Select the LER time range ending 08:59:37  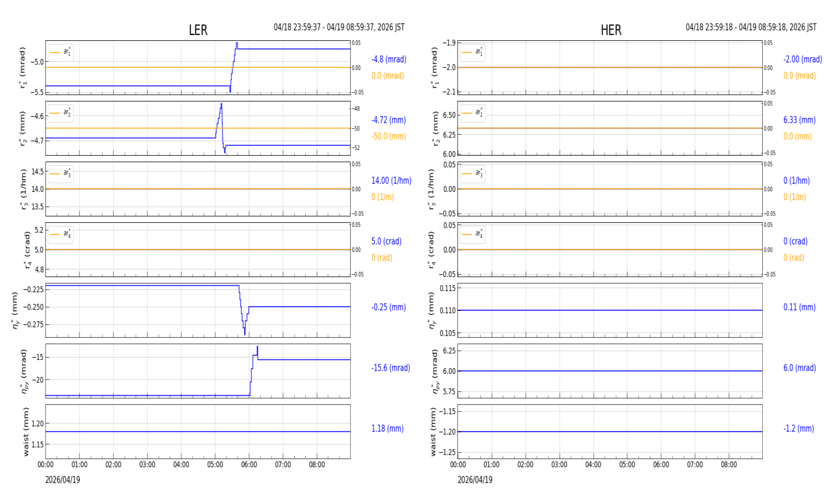(339, 27)
